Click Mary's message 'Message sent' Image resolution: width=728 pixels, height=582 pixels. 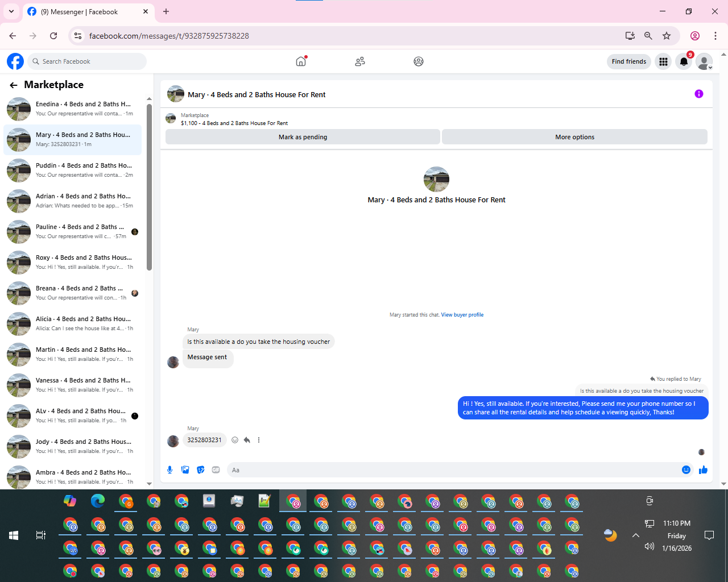pyautogui.click(x=207, y=357)
